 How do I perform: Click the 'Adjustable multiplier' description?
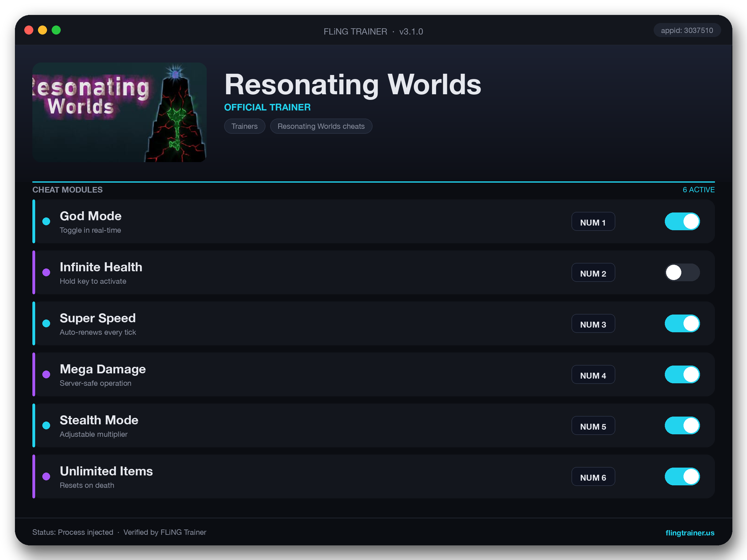[x=94, y=434]
